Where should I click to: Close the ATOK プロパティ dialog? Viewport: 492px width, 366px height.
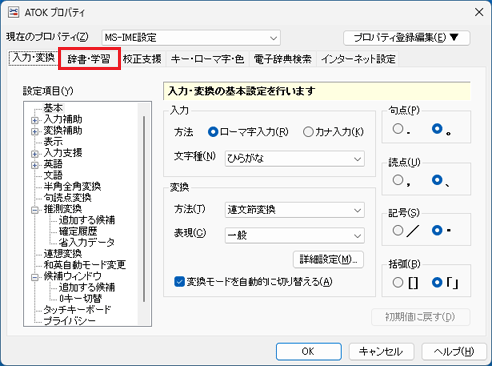click(x=479, y=12)
